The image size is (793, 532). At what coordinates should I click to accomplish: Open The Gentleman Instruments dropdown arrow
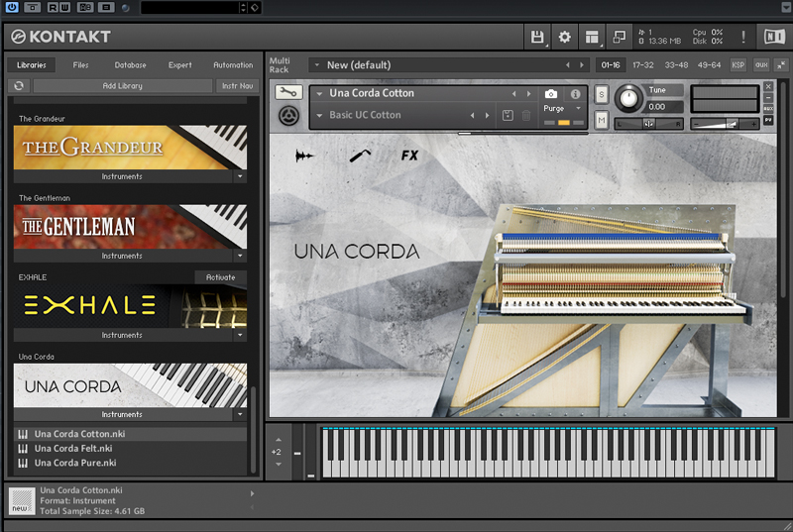pos(240,256)
